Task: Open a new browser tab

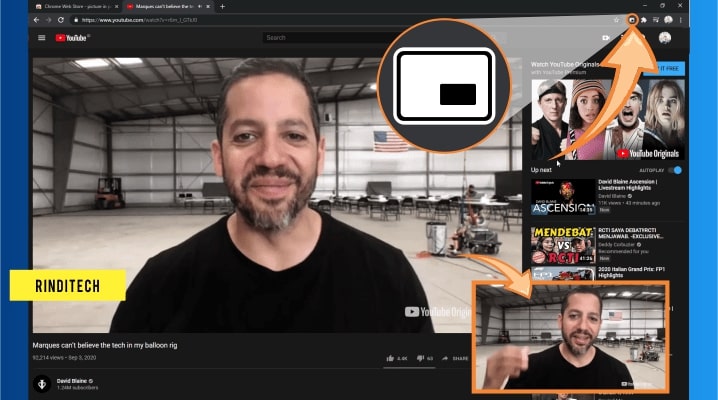Action: pyautogui.click(x=223, y=6)
